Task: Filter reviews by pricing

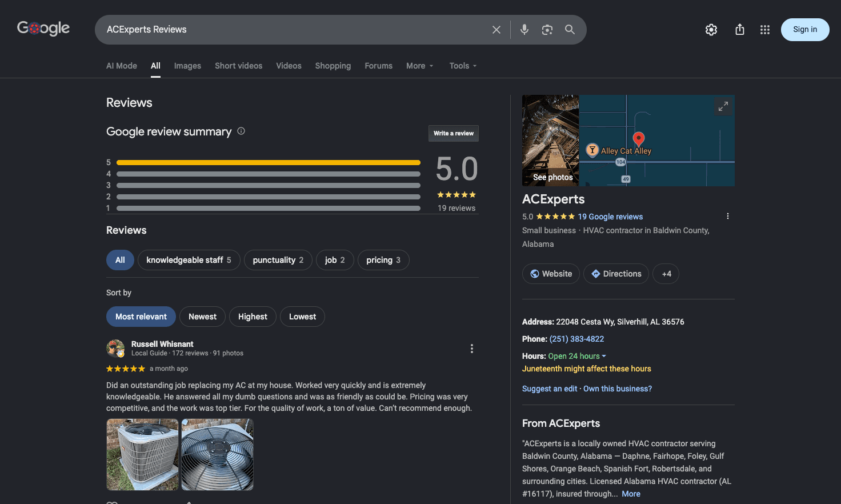Action: tap(383, 260)
